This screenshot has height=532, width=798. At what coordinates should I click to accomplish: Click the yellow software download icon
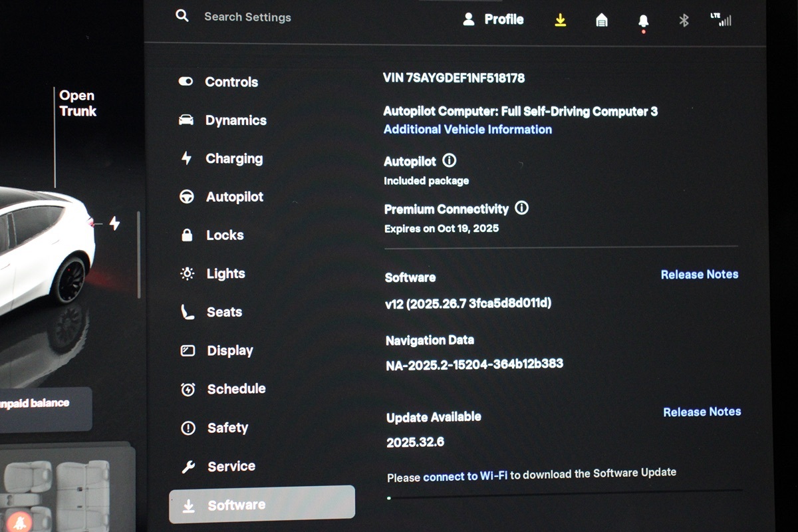coord(561,20)
